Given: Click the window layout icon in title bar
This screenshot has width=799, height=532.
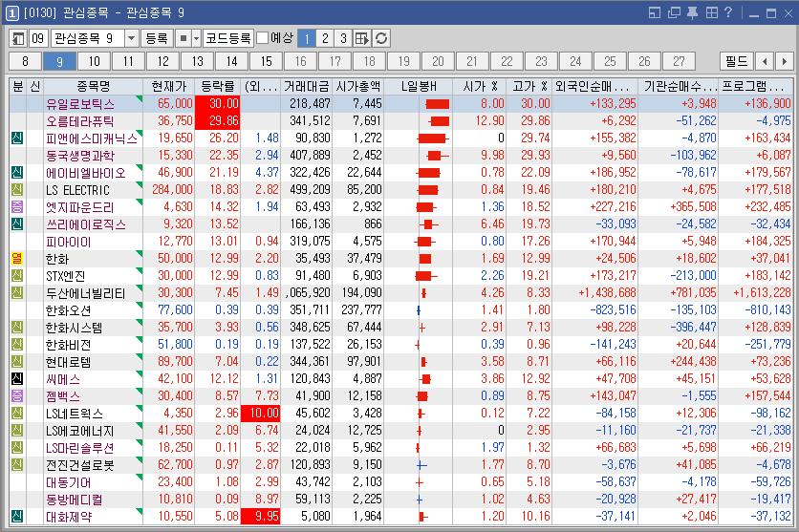Looking at the screenshot, I should (655, 12).
